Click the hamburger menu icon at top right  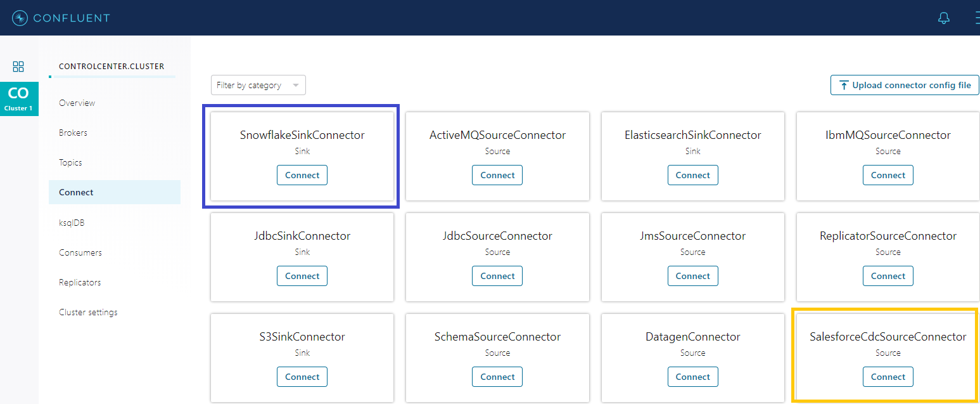click(x=976, y=18)
